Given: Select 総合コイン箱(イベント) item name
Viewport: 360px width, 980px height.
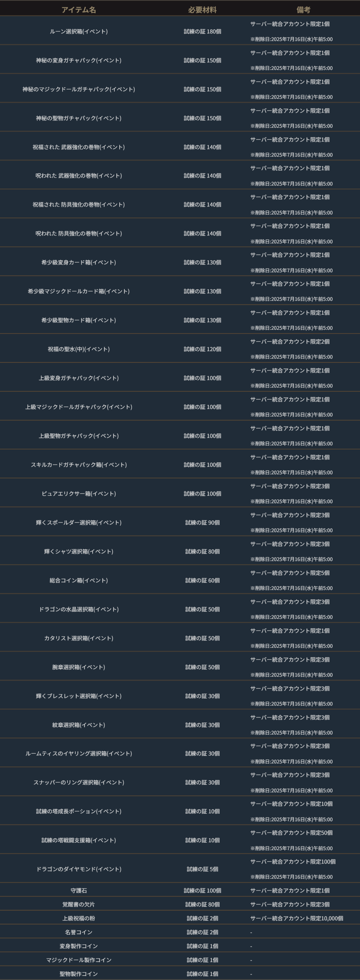Looking at the screenshot, I should (79, 580).
